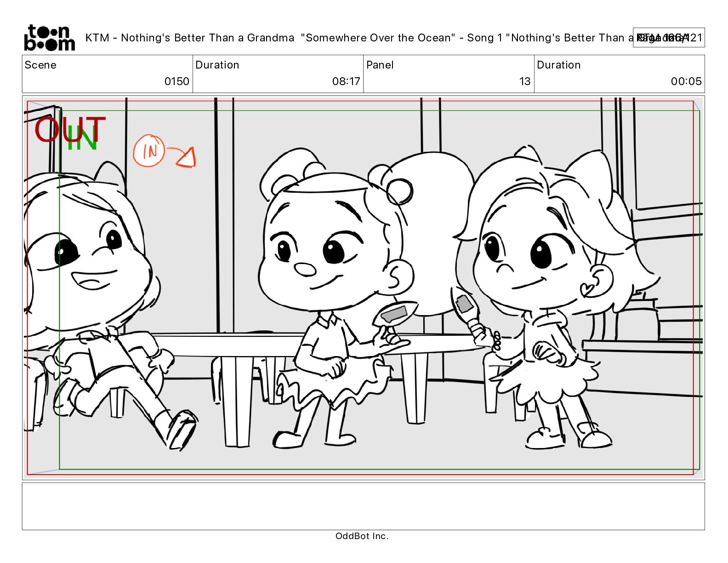Click the scene duration value 08:17
Screen dimensions: 728x563
click(346, 81)
